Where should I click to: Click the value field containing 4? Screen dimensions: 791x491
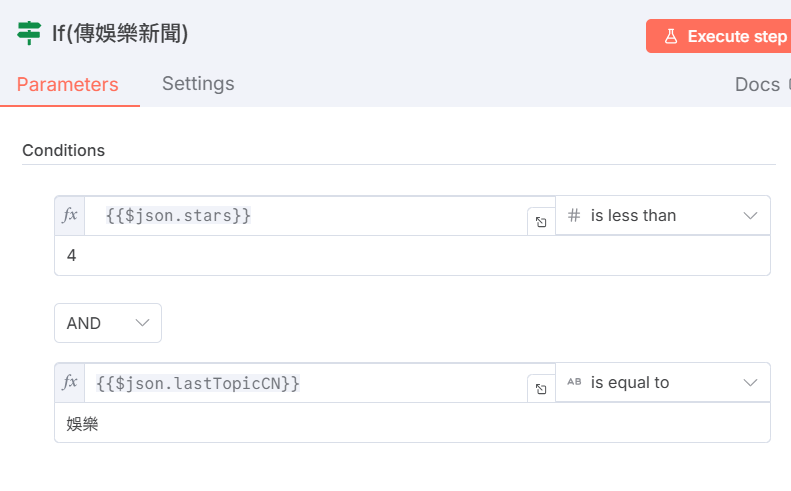[x=412, y=256]
